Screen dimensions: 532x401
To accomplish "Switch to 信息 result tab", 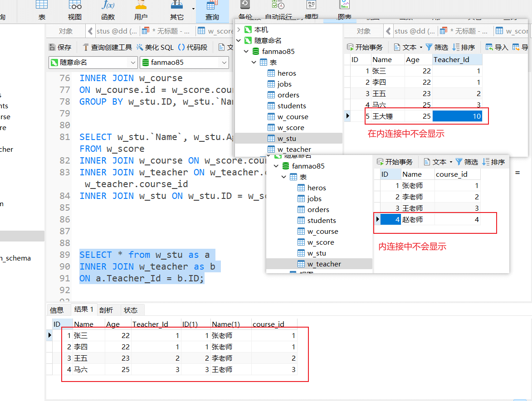I will pyautogui.click(x=57, y=310).
